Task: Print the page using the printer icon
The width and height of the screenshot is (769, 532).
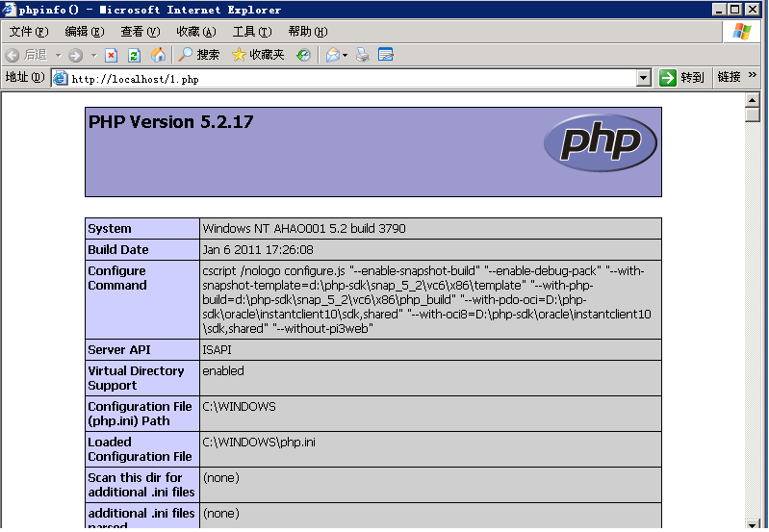Action: point(363,55)
